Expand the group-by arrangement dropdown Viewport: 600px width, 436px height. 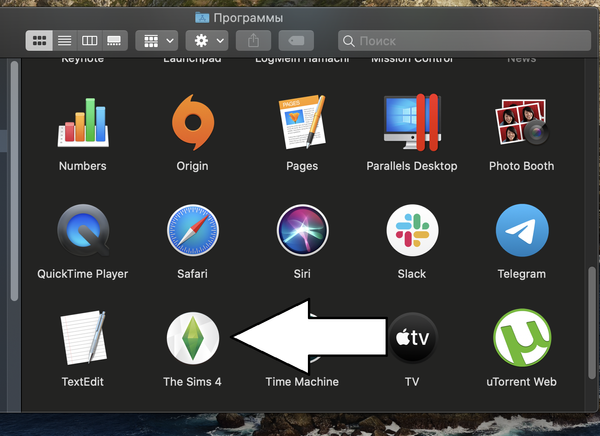(157, 41)
